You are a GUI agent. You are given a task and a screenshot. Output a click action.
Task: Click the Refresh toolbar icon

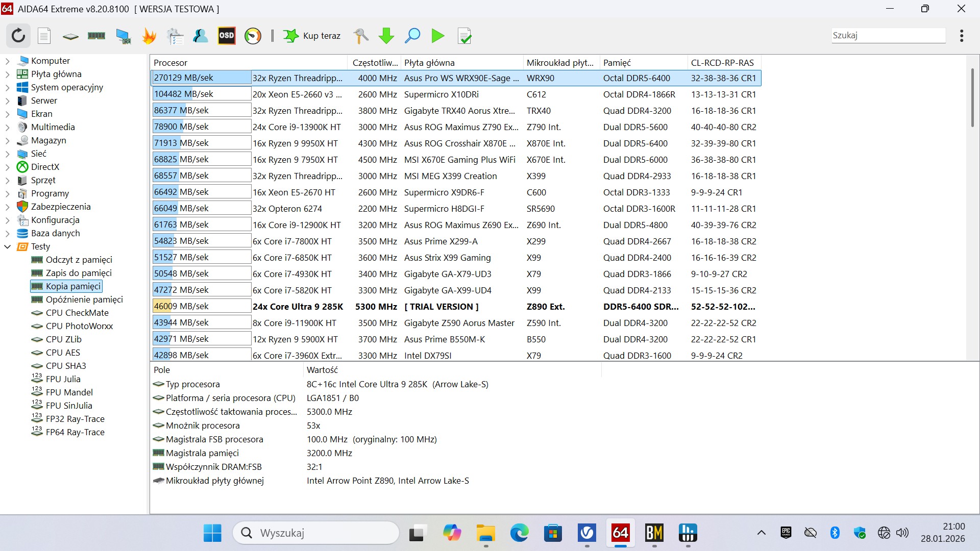point(18,36)
